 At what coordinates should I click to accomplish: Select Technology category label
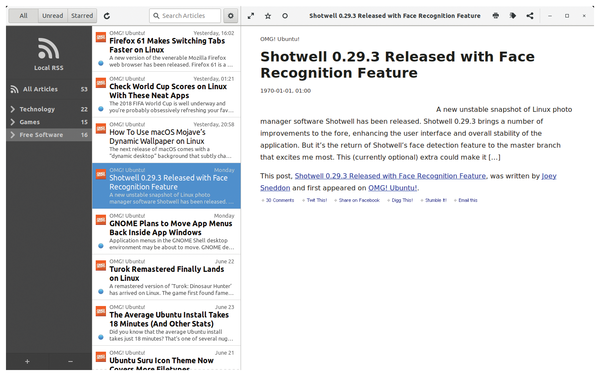37,109
